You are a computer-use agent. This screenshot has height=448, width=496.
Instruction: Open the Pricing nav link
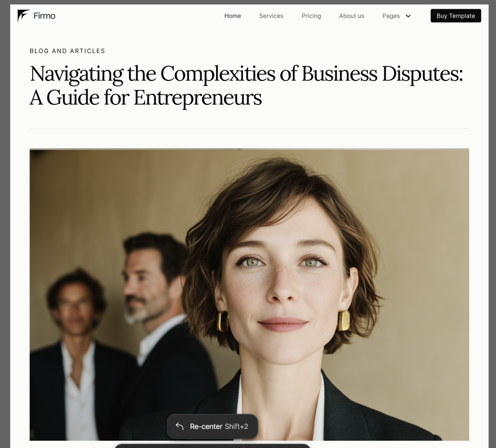pyautogui.click(x=311, y=16)
